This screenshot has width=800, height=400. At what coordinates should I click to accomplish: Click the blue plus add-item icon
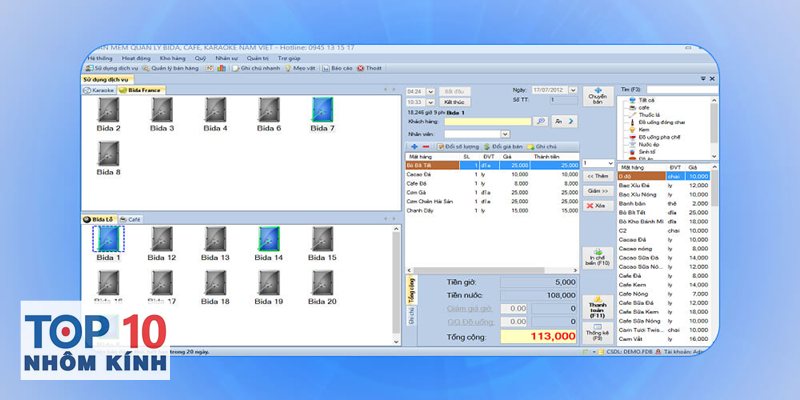click(x=414, y=147)
